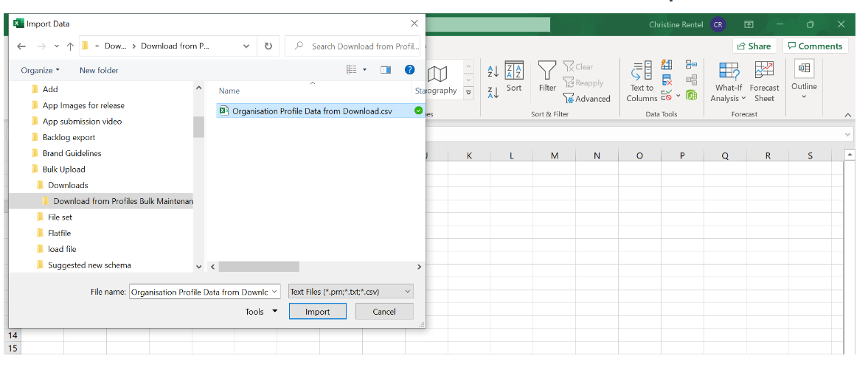Image resolution: width=868 pixels, height=378 pixels.
Task: Select column M header in worksheet
Action: (554, 156)
